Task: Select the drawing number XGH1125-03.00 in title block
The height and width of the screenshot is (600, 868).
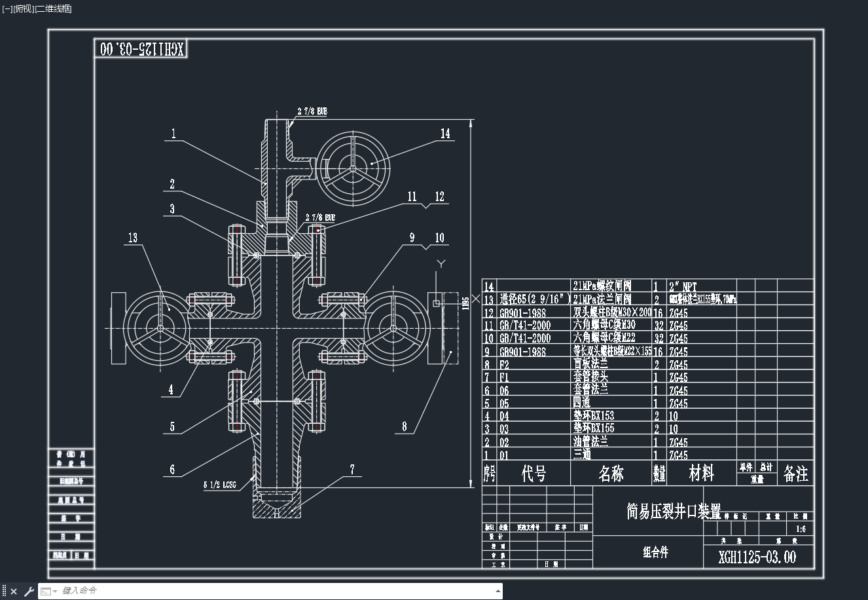Action: (757, 557)
